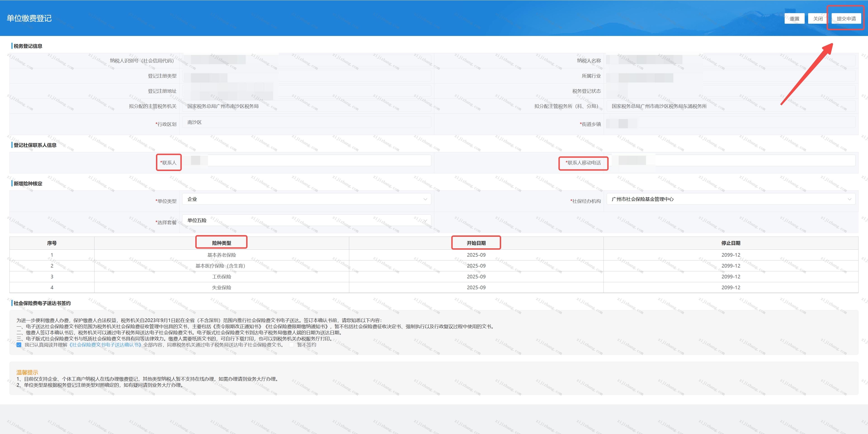
Task: Click the 登记注册类型 field
Action: point(307,76)
